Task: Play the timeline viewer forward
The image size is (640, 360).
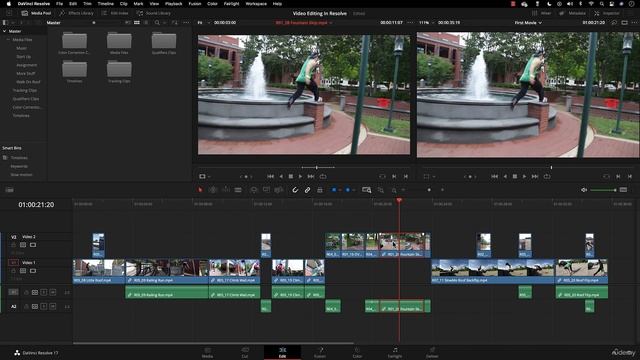Action: click(524, 176)
